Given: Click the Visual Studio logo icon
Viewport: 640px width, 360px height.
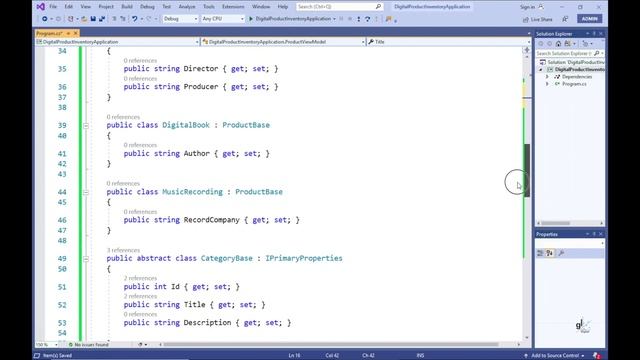Looking at the screenshot, I should (x=40, y=7).
